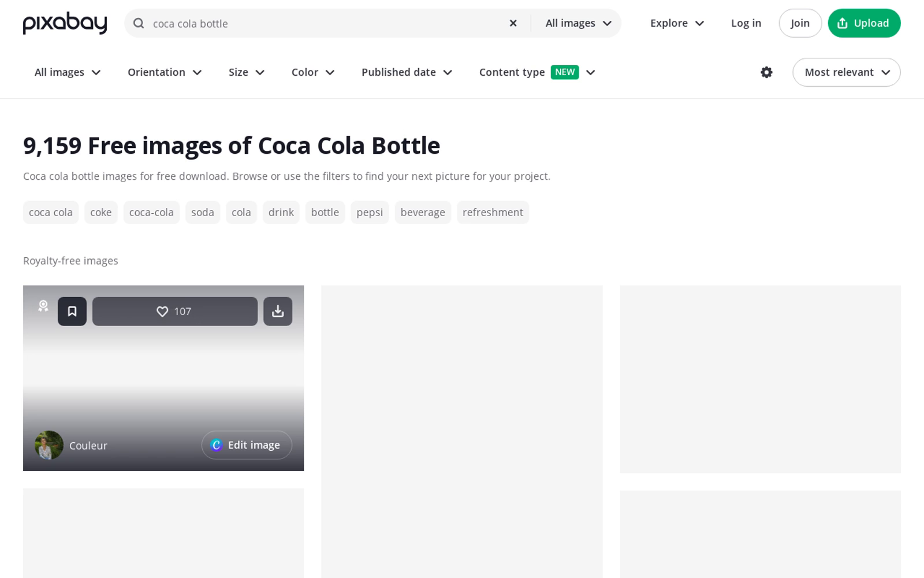
Task: Open the Color filter dropdown
Action: click(313, 72)
